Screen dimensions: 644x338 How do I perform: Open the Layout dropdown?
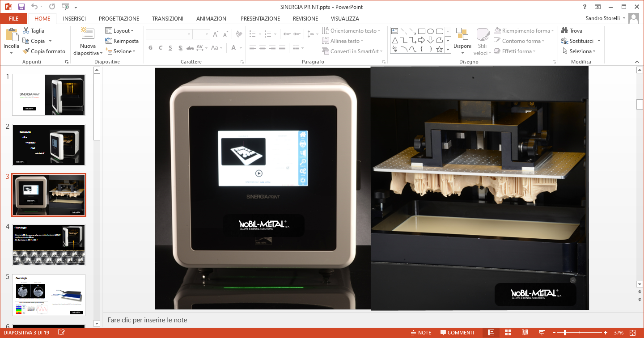(x=120, y=31)
